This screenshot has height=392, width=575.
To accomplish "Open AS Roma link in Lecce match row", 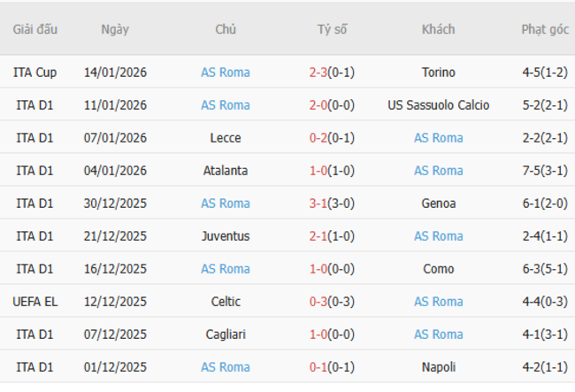I will click(439, 138).
